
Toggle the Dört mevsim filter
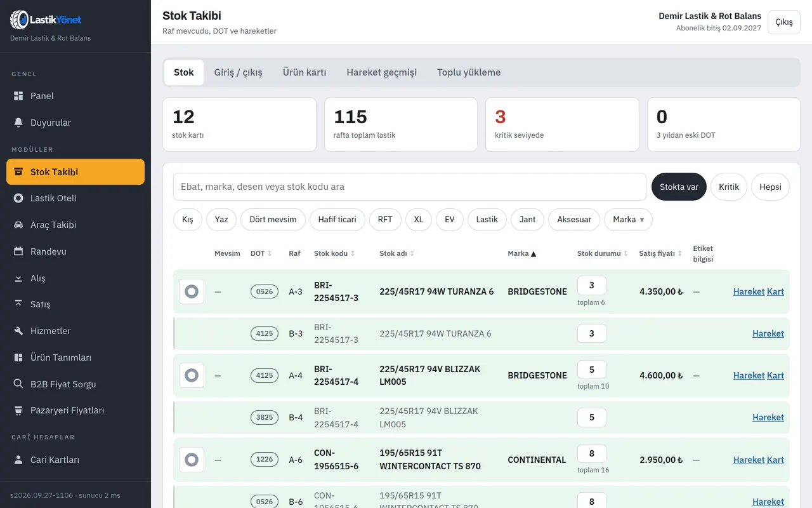click(273, 219)
